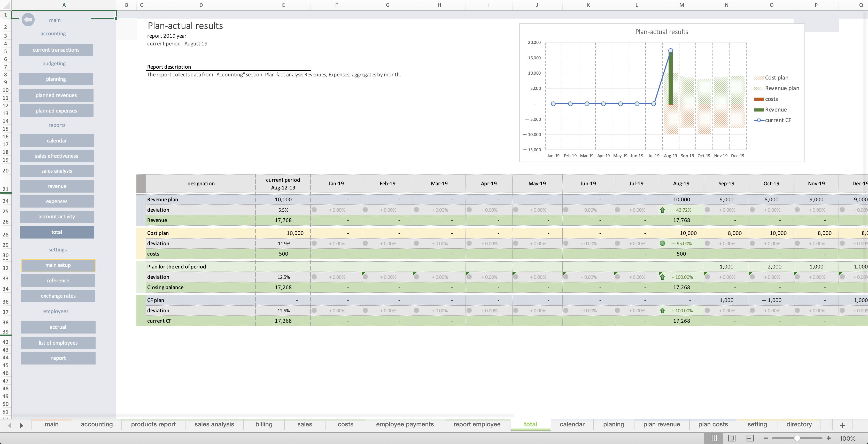The image size is (868, 444).
Task: Click the Report description heading
Action: tap(169, 67)
